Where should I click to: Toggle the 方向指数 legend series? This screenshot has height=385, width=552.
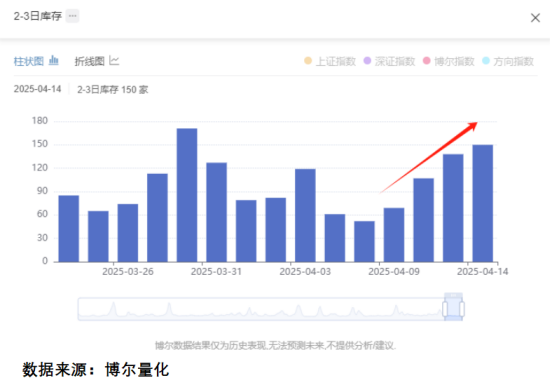(508, 61)
